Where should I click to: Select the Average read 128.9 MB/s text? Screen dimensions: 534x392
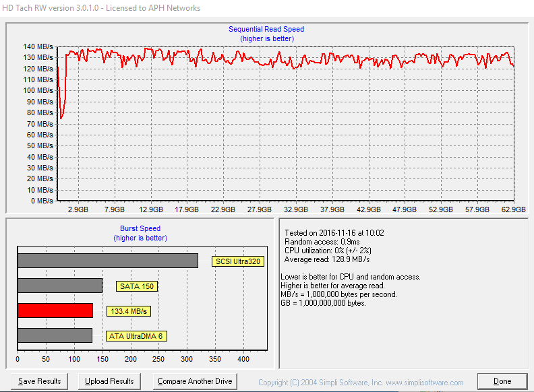point(327,259)
